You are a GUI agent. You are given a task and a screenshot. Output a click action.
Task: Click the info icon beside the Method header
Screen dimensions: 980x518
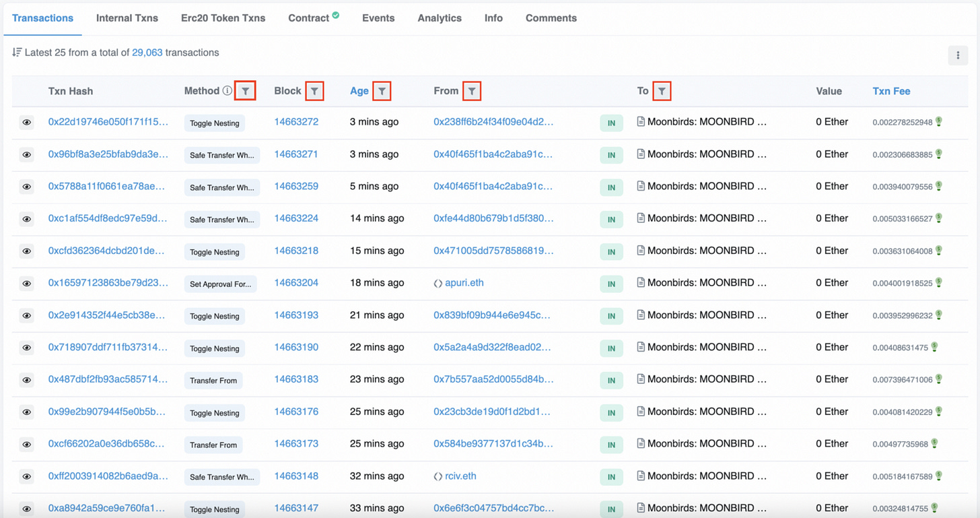[228, 91]
